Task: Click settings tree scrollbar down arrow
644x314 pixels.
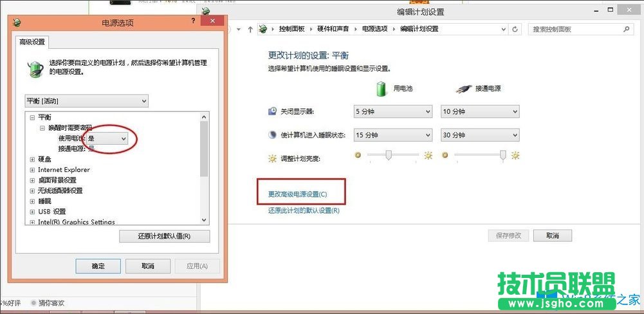Action: point(204,220)
